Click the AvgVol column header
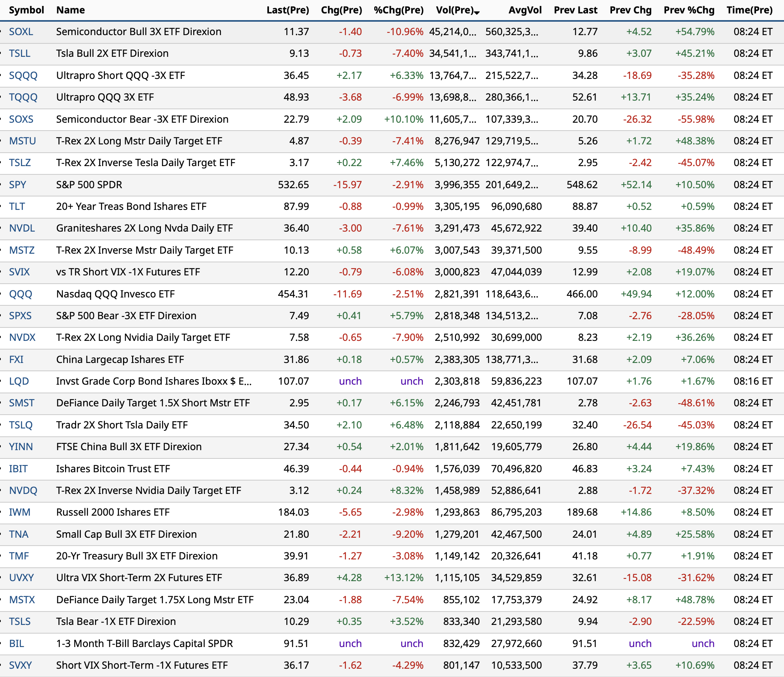784x677 pixels. pyautogui.click(x=525, y=10)
